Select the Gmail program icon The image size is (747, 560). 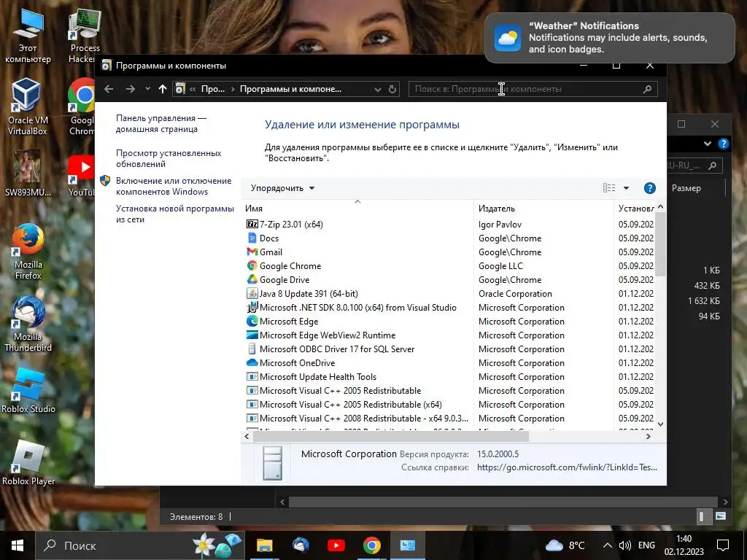point(252,252)
